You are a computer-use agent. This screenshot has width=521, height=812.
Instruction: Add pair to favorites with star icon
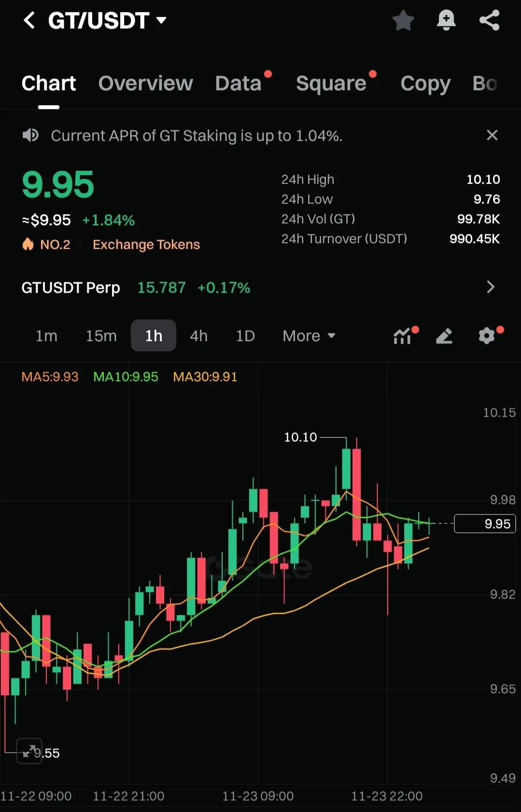pos(403,20)
